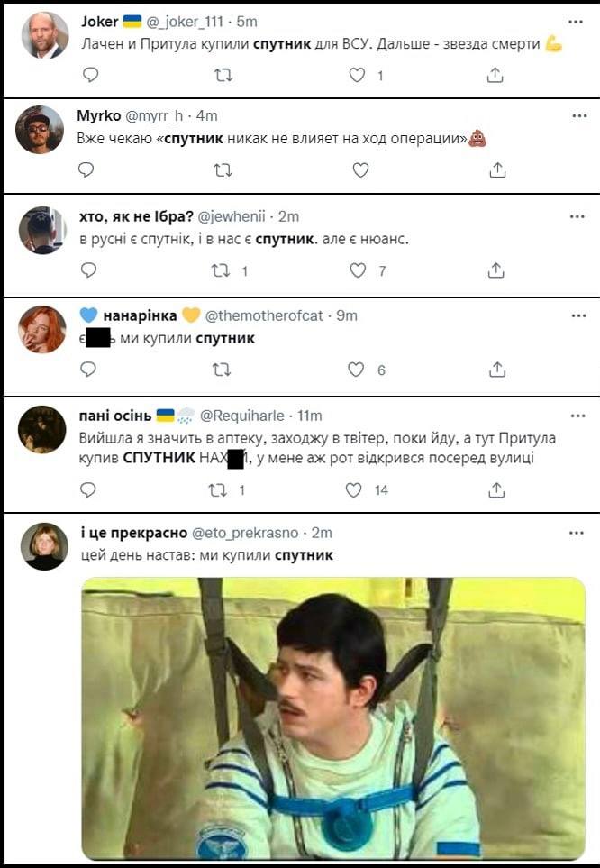This screenshot has width=600, height=868.
Task: Like Myrko's tweet
Action: pos(360,169)
